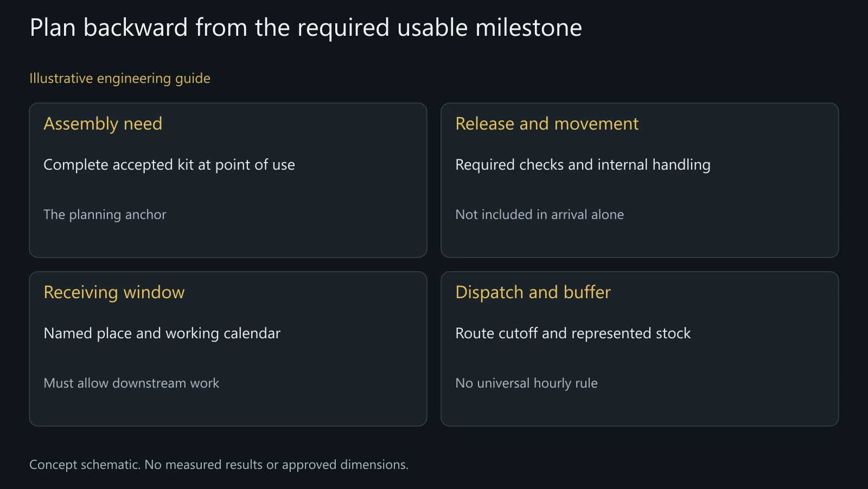
Task: Select Route cutoff and represented stock
Action: (573, 333)
